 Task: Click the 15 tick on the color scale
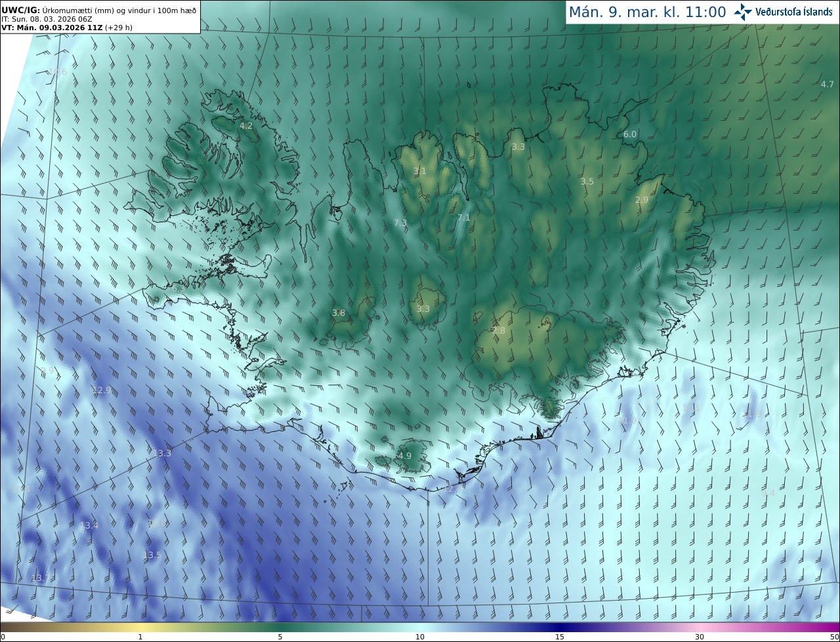[560, 637]
